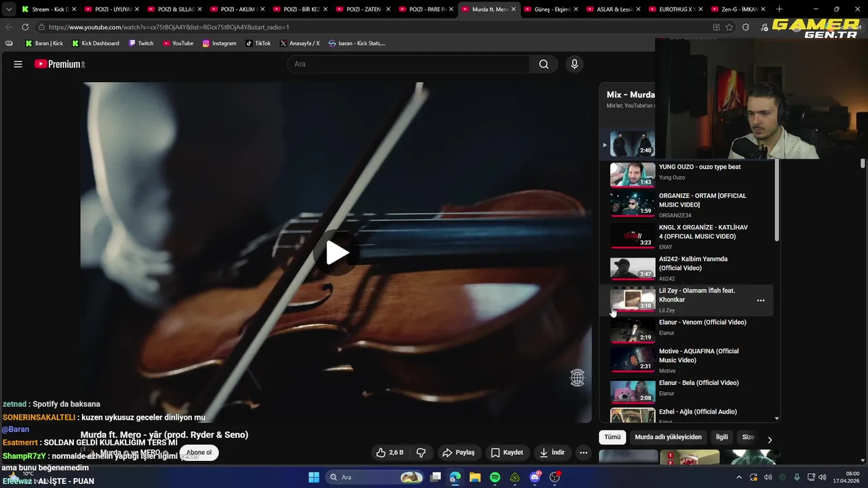The height and width of the screenshot is (488, 868).
Task: Open Lil Zey - Olamam İflah thumbnail
Action: 633,298
